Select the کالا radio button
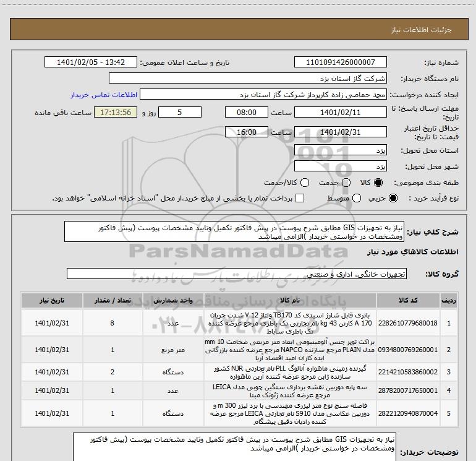This screenshot has height=461, width=476. 378,183
